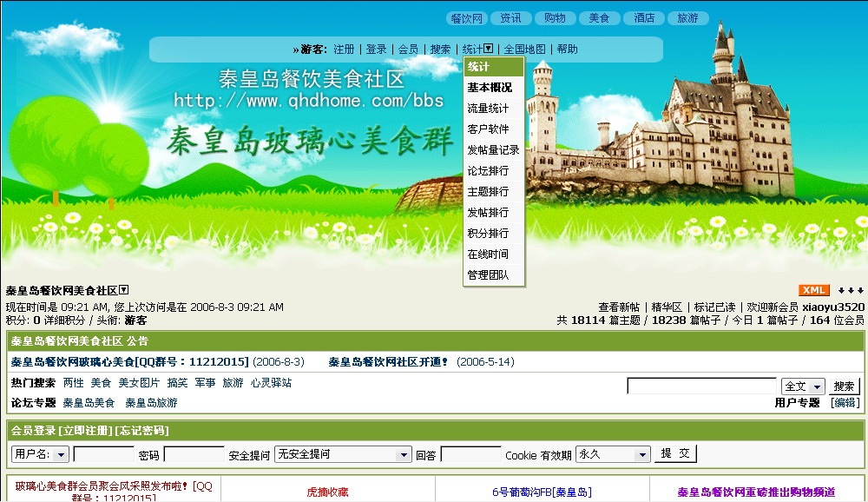The width and height of the screenshot is (868, 502).
Task: Open the 用户名 login type dropdown
Action: 61,455
